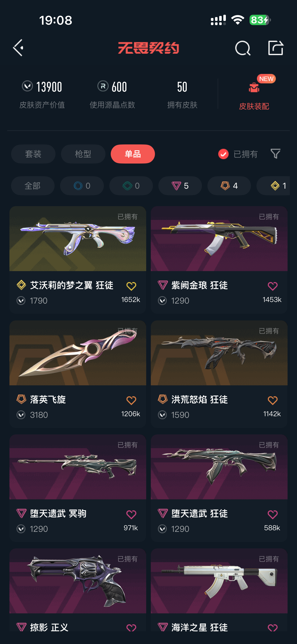Open search with magnifier icon

(243, 48)
